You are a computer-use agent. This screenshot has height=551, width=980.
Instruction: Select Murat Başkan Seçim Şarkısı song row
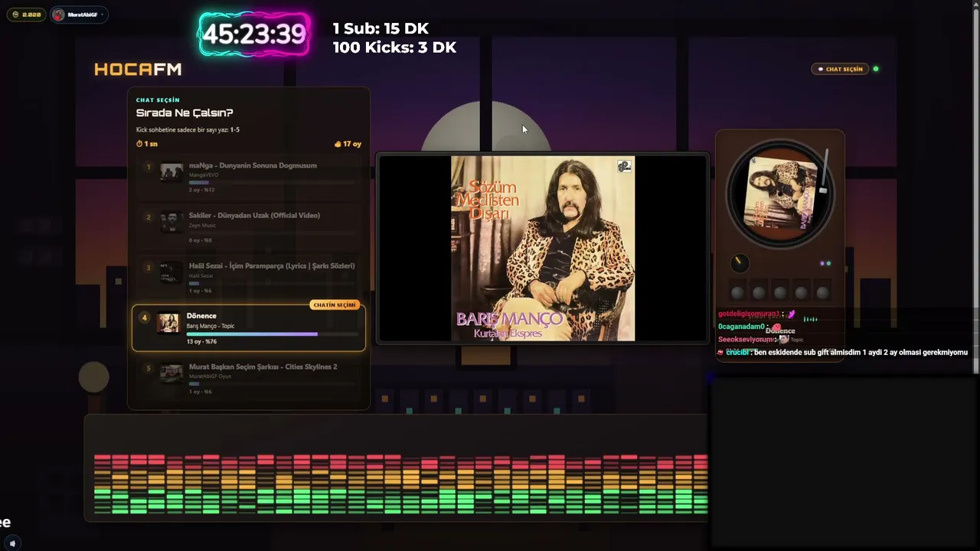click(x=249, y=379)
